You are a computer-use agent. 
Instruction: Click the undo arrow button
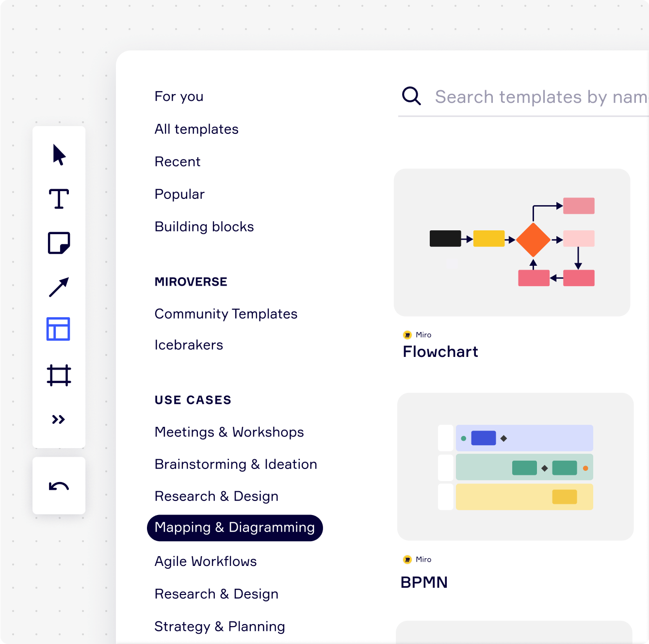59,486
